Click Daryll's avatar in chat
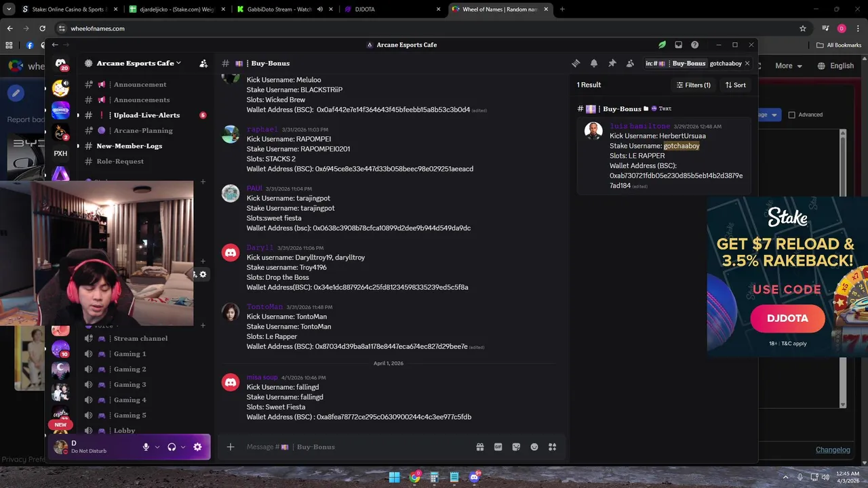The height and width of the screenshot is (488, 868). (231, 253)
